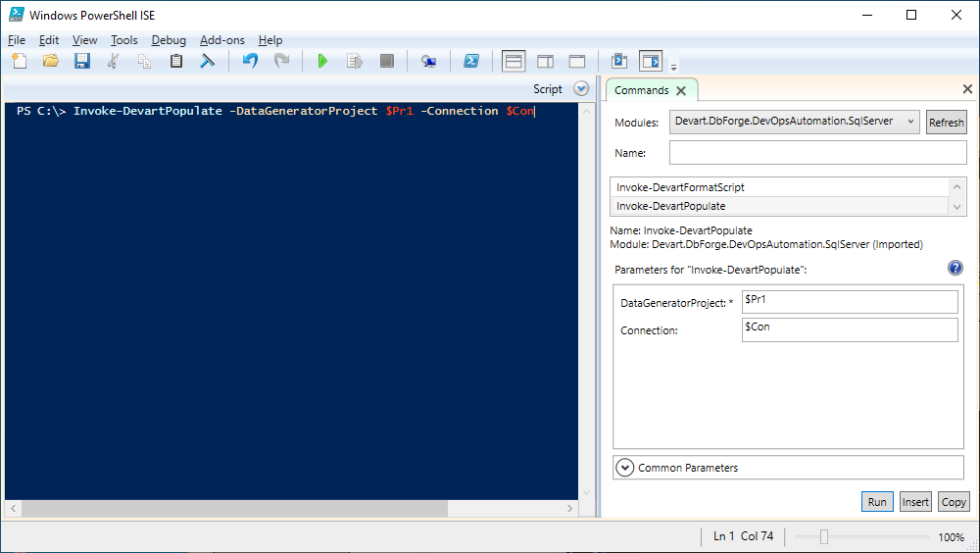The image size is (980, 553).
Task: Show script pane maximized
Action: click(577, 61)
